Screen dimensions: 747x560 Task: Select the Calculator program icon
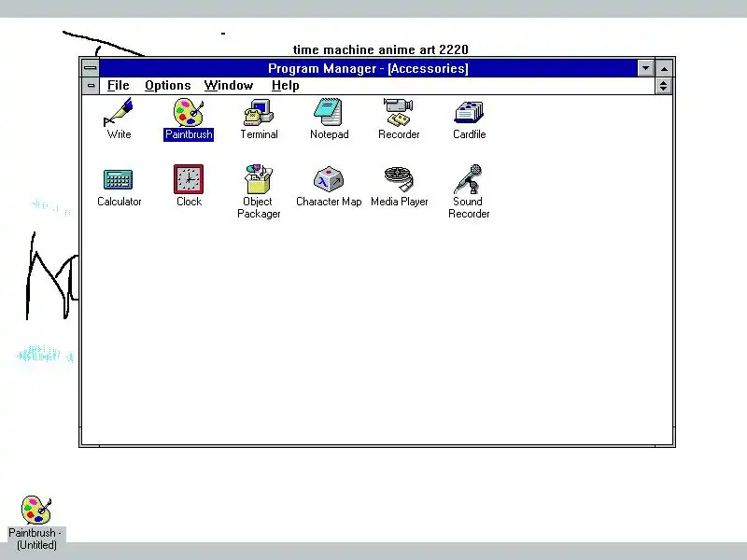click(x=119, y=179)
